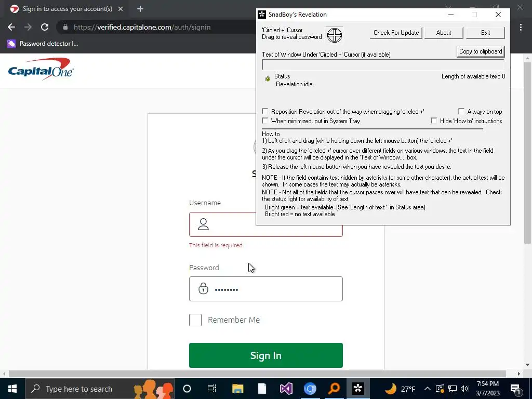This screenshot has height=399, width=532.
Task: Open the Windows Start menu
Action: coord(12,389)
